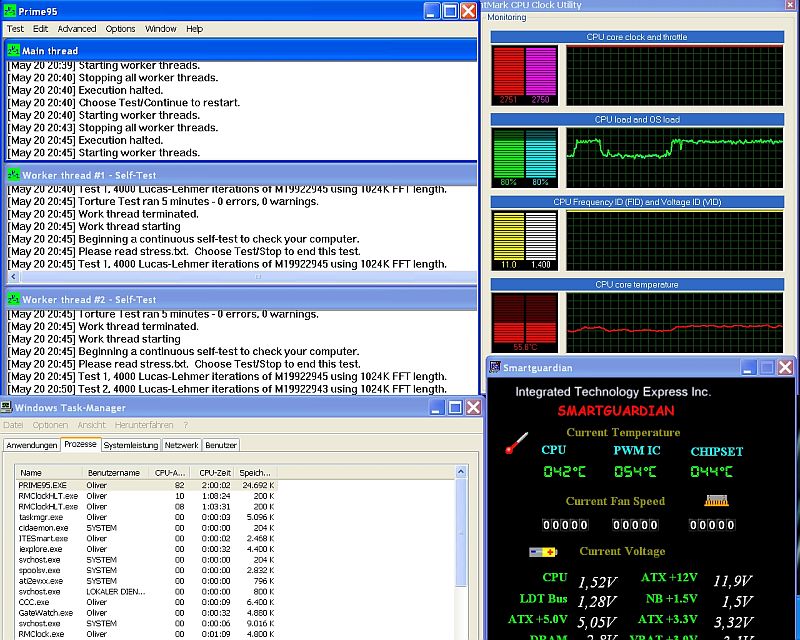Sort processes by the Speich... column header
This screenshot has width=800, height=640.
tap(257, 473)
